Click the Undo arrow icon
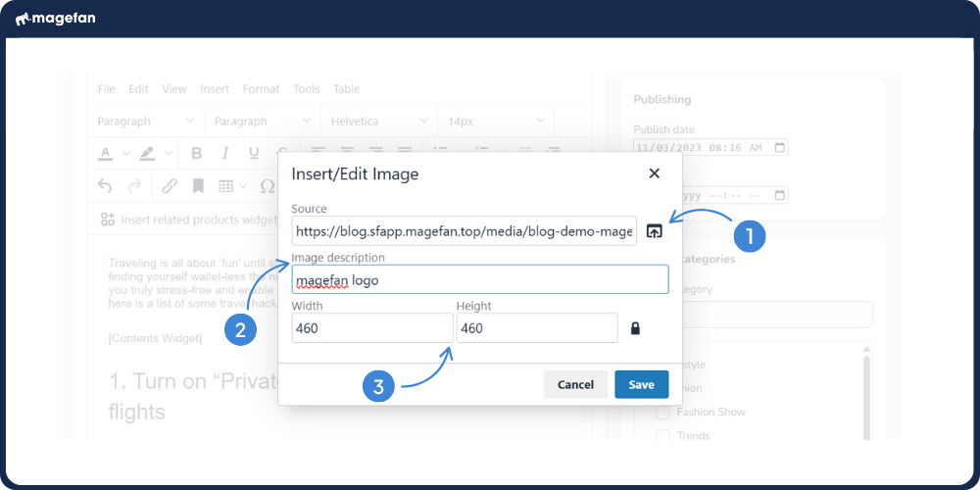Screen dimensions: 980x490 [106, 185]
